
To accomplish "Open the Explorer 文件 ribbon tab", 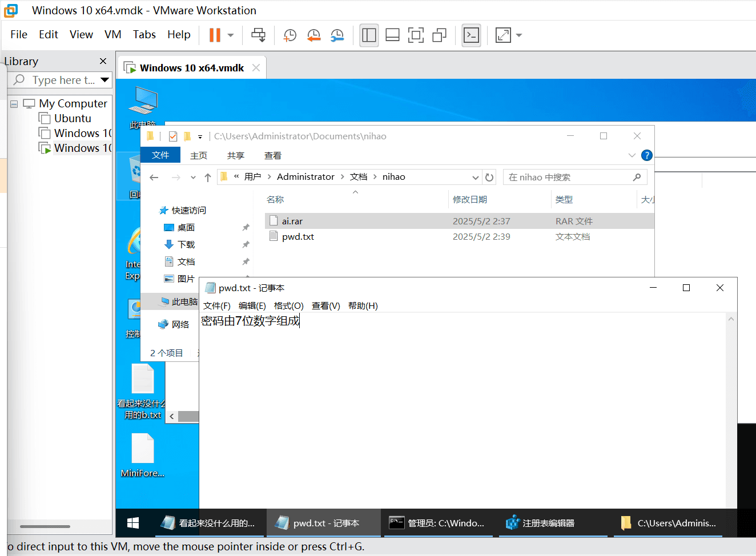I will tap(160, 155).
